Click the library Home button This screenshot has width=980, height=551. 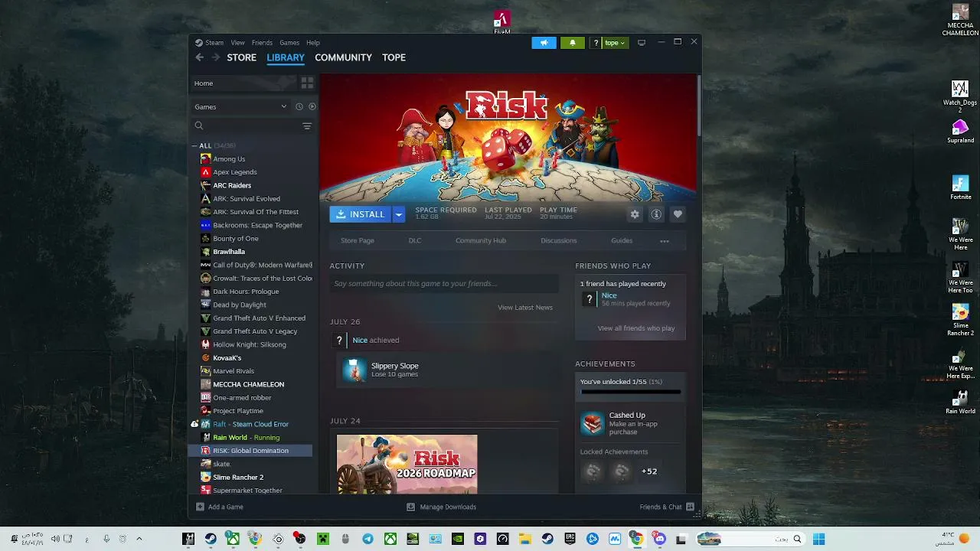(x=243, y=83)
